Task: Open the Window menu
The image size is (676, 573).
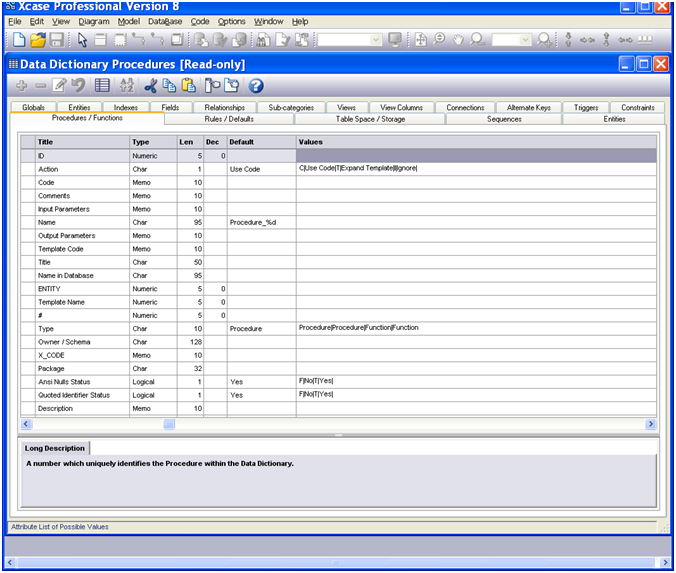Action: click(x=268, y=22)
